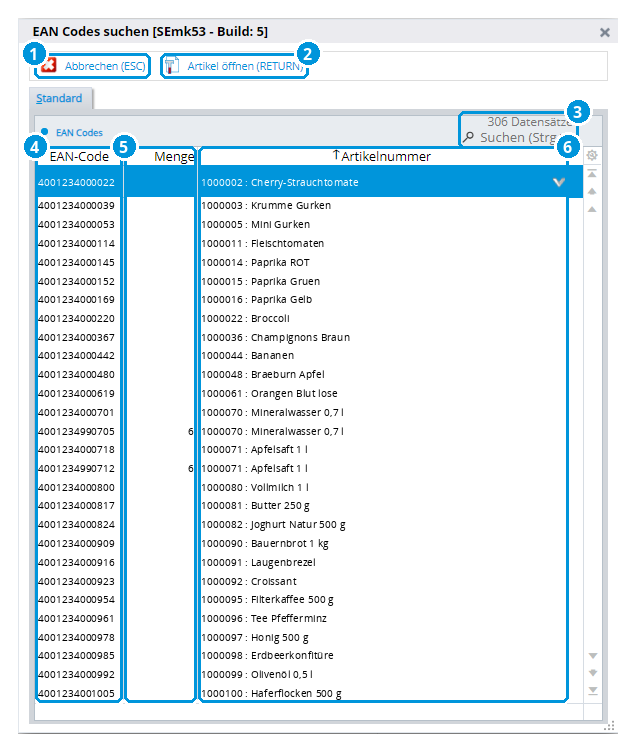The height and width of the screenshot is (752, 636).
Task: Click EAN code 4001234000909
Action: pos(77,543)
